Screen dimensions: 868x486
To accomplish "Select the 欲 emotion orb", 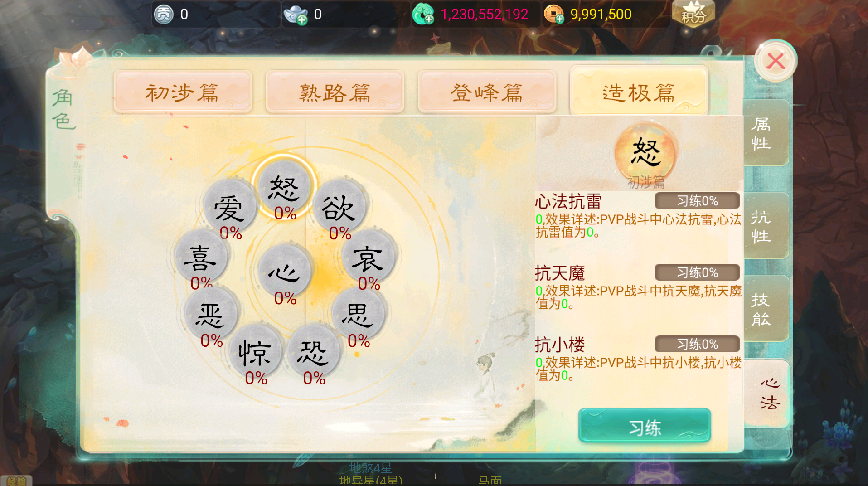I will click(339, 207).
